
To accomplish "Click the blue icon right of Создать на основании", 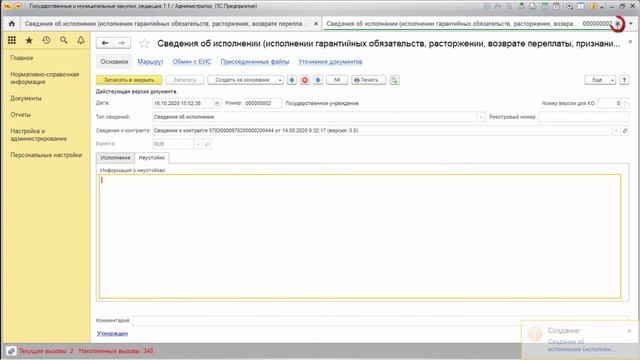I will tap(292, 80).
